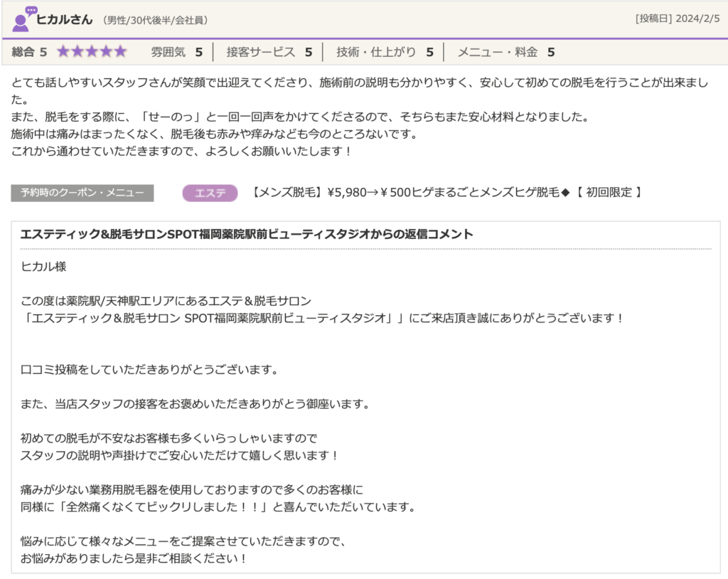Select the fourth star of the overall rating
728x579 pixels.
(x=105, y=51)
